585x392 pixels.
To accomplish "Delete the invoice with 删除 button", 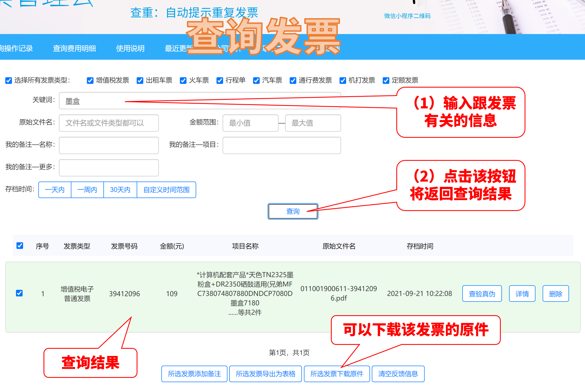I will [555, 294].
